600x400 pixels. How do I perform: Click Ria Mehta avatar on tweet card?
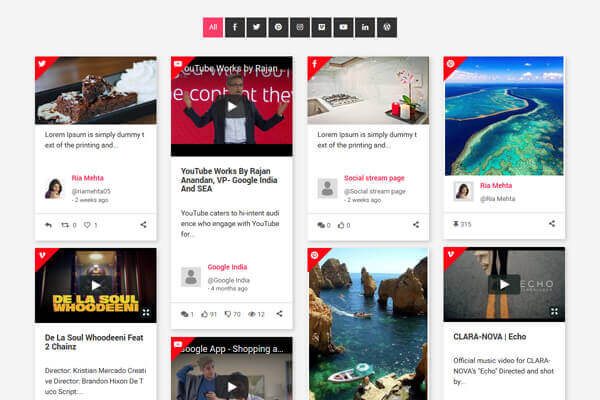54,188
